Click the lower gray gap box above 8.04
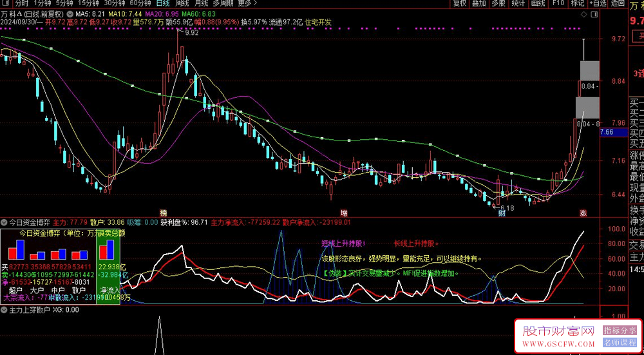This screenshot has height=355, width=644. (587, 108)
